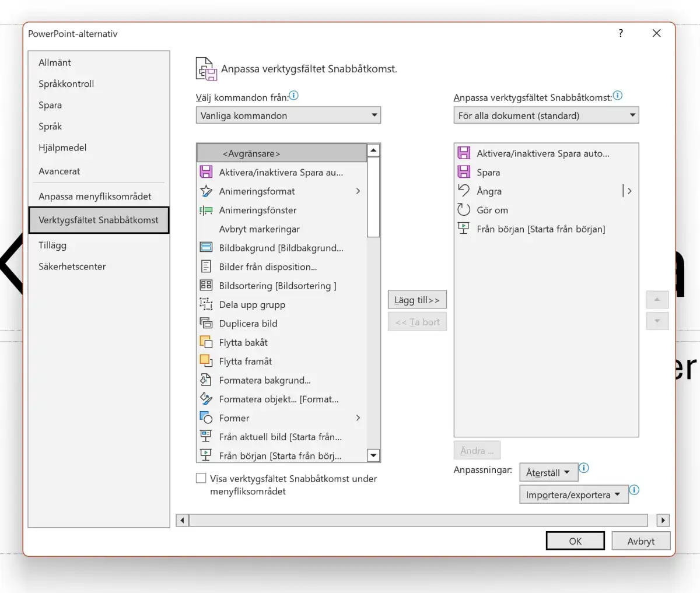Expand the Former submenu arrow

(358, 417)
